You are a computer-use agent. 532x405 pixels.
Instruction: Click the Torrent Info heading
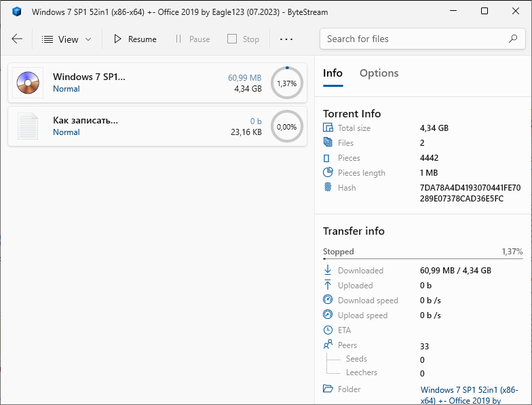point(351,114)
